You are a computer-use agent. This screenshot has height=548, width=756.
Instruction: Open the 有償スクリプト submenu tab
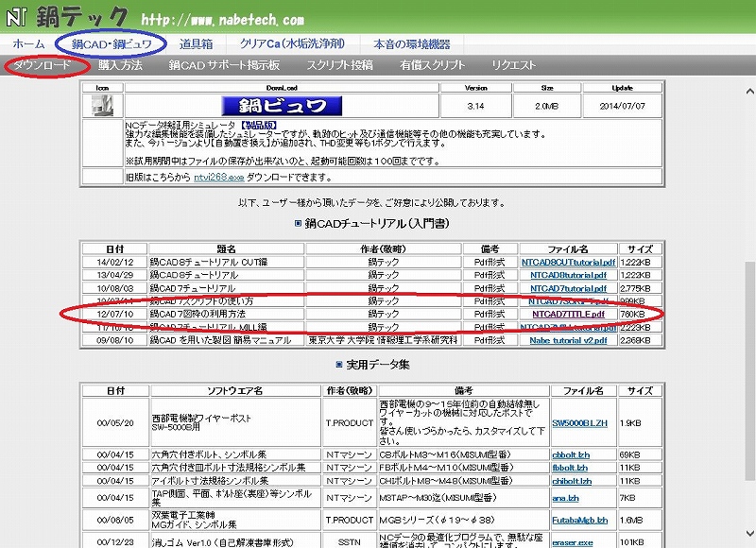[x=433, y=65]
